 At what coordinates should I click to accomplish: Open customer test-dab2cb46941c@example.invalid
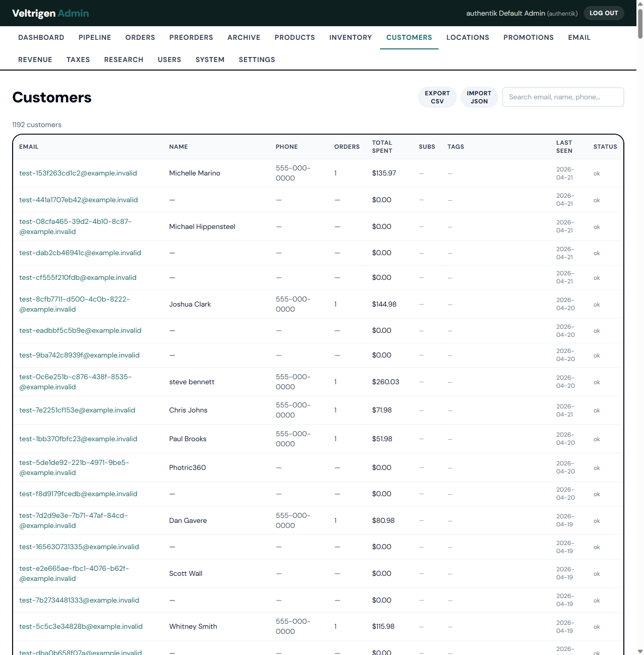point(80,253)
